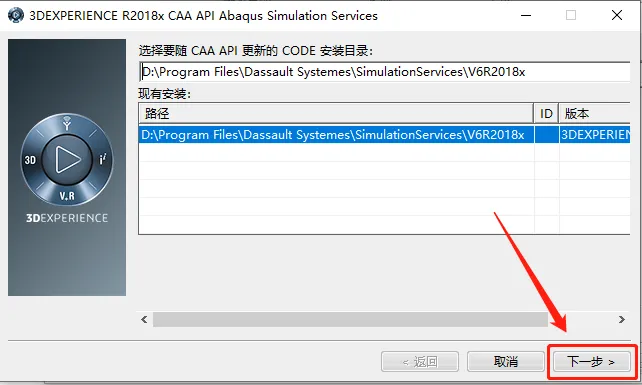
Task: Close the installer window
Action: click(x=617, y=16)
